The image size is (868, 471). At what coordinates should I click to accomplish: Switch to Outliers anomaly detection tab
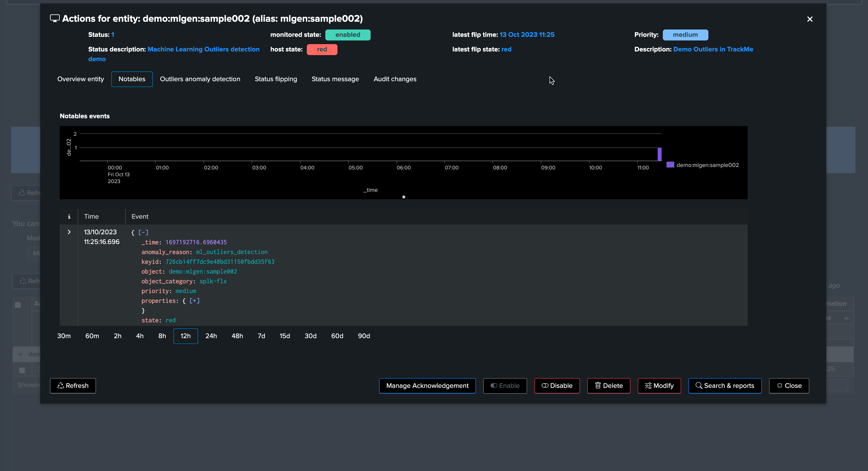[x=200, y=79]
